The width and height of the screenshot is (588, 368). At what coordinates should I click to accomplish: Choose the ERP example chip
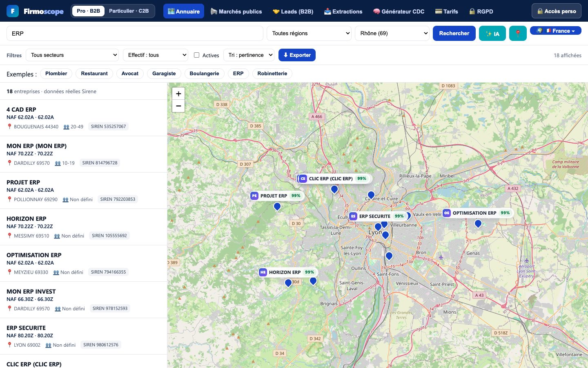(x=238, y=74)
